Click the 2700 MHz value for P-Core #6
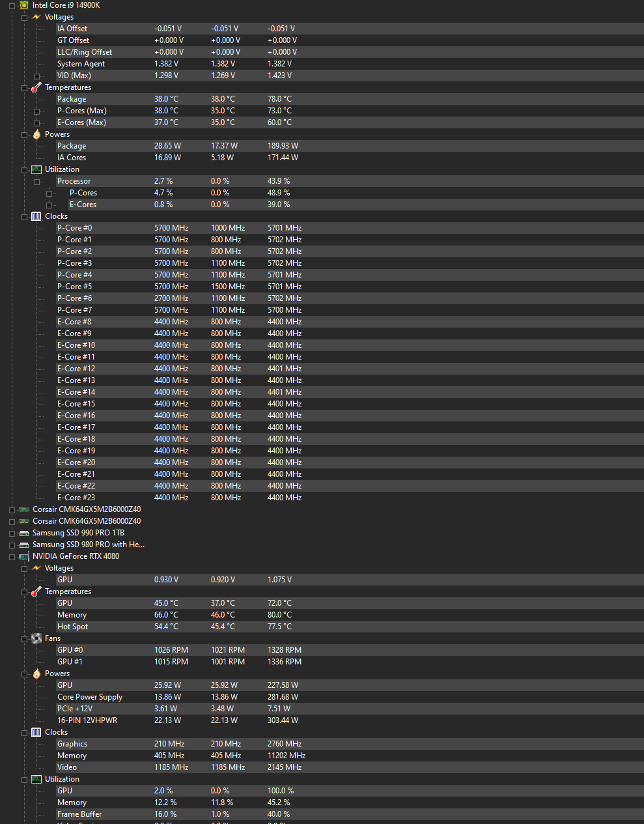Viewport: 644px width, 824px height. (171, 298)
